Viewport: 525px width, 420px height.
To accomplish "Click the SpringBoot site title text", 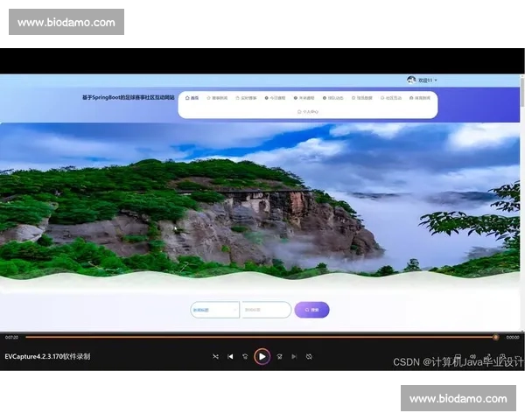I will tap(129, 98).
